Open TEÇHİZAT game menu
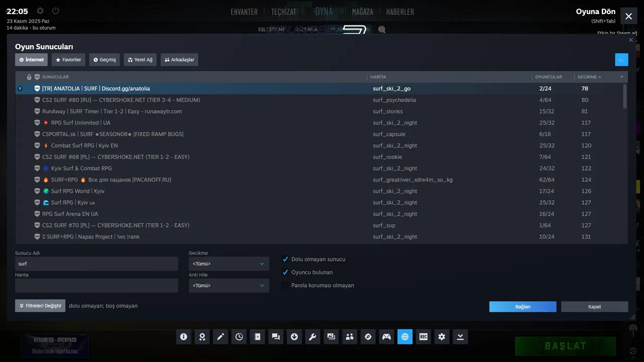644x362 pixels. [284, 12]
